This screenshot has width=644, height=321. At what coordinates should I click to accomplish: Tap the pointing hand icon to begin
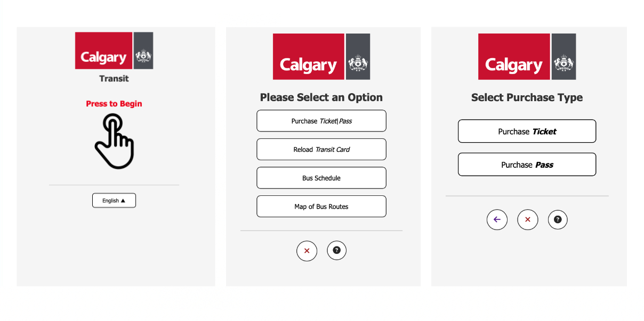(114, 142)
